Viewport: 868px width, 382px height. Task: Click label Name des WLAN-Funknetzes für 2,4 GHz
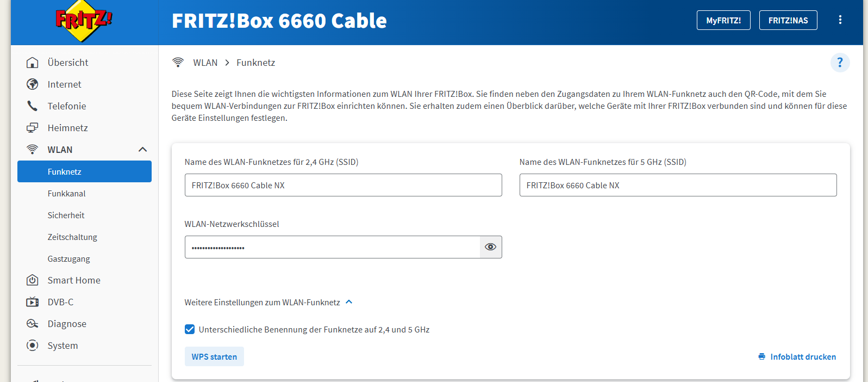[271, 162]
